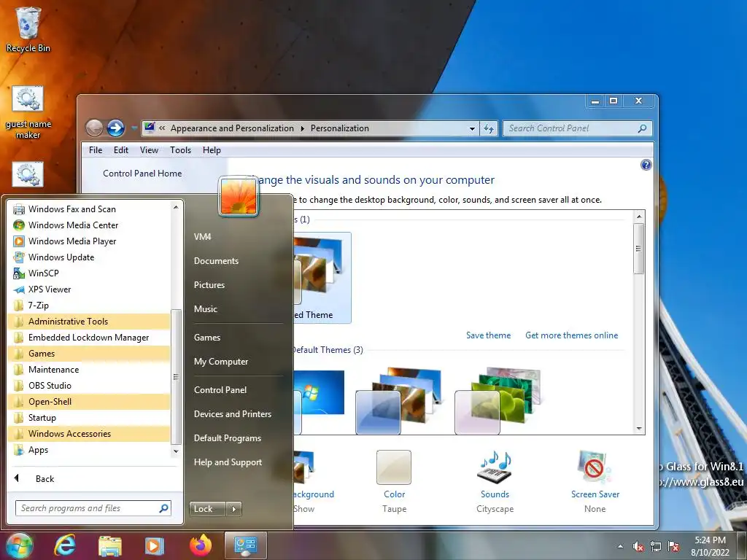The width and height of the screenshot is (747, 560).
Task: Open the guest name maker desktop icon
Action: [x=28, y=113]
